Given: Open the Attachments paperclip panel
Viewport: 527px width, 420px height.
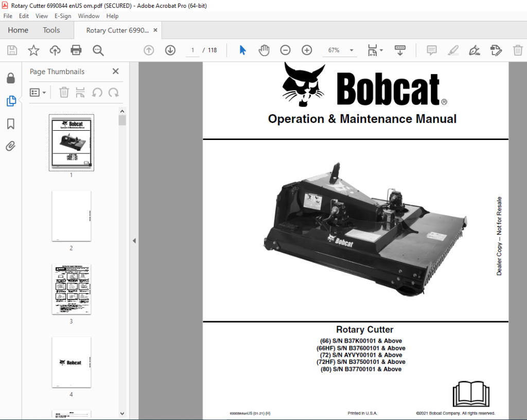Looking at the screenshot, I should point(11,146).
